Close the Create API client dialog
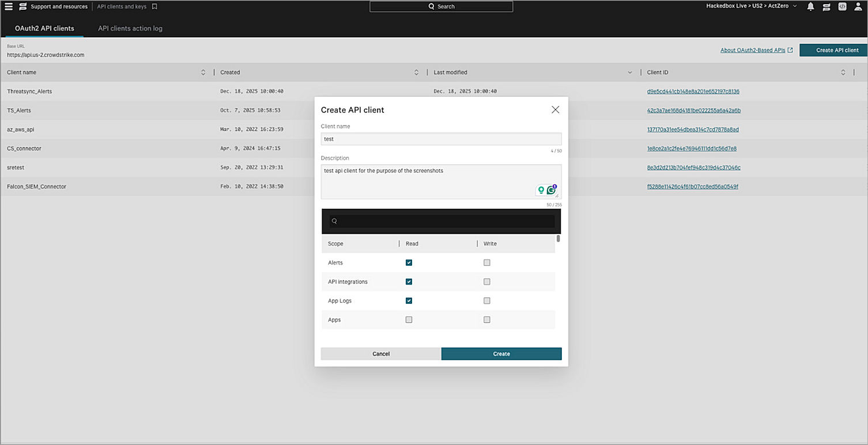 [x=556, y=110]
